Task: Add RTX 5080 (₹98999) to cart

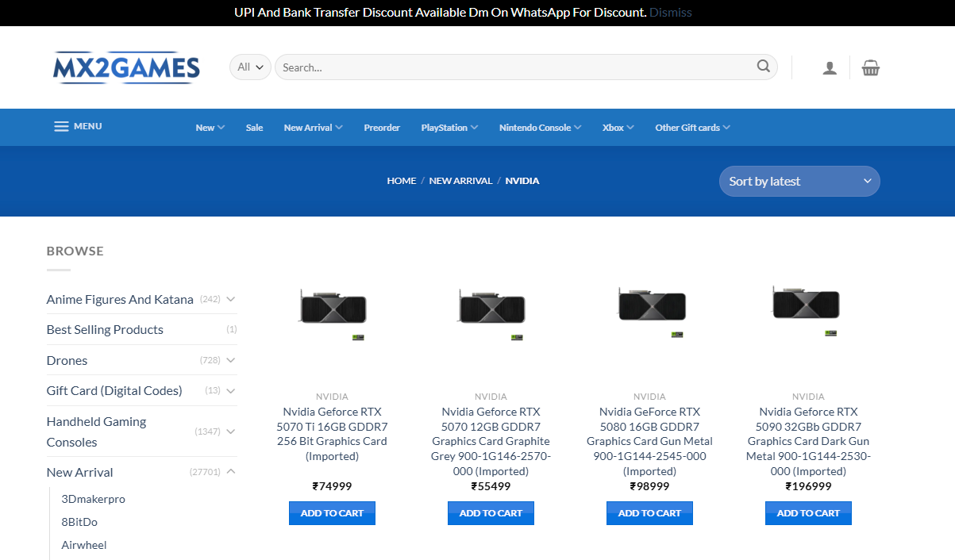Action: (x=649, y=513)
